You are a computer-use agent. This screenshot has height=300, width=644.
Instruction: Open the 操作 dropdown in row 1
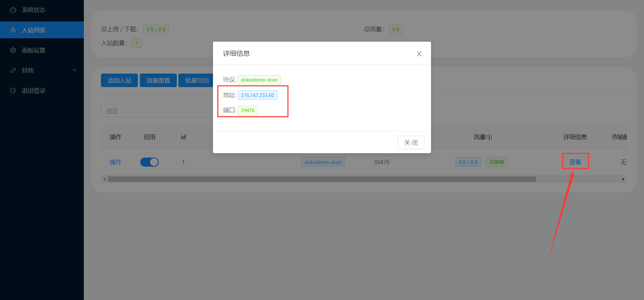point(115,162)
